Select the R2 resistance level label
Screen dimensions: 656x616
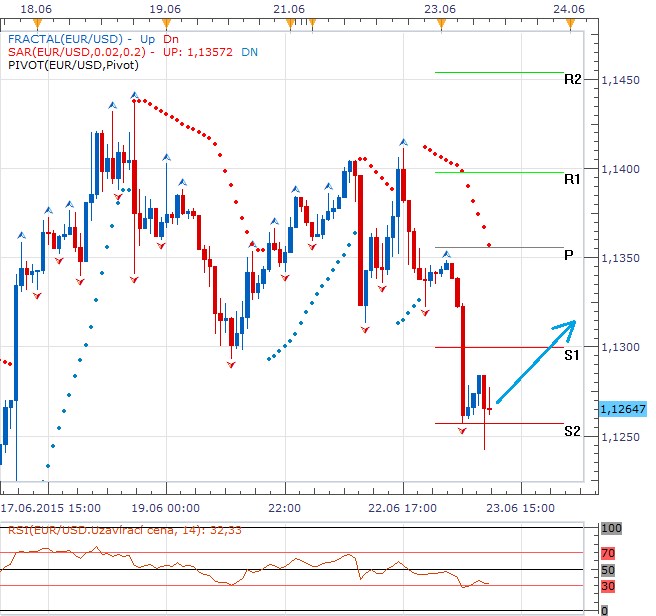coord(573,79)
